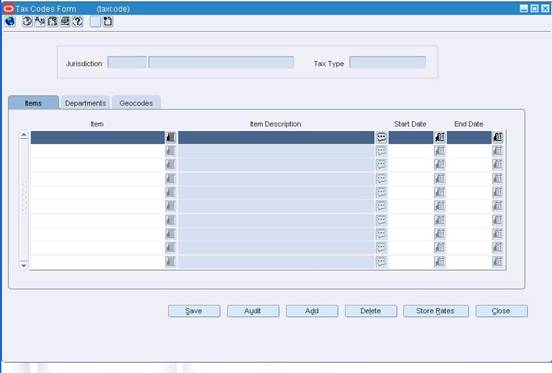
Task: Open the Item lookup icon in the first row
Action: [170, 137]
